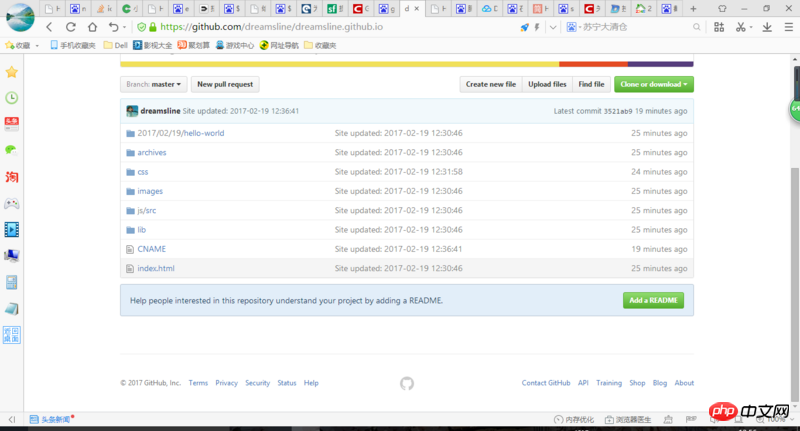Click the GitHub octocat logo in footer
The height and width of the screenshot is (431, 800).
[x=407, y=383]
